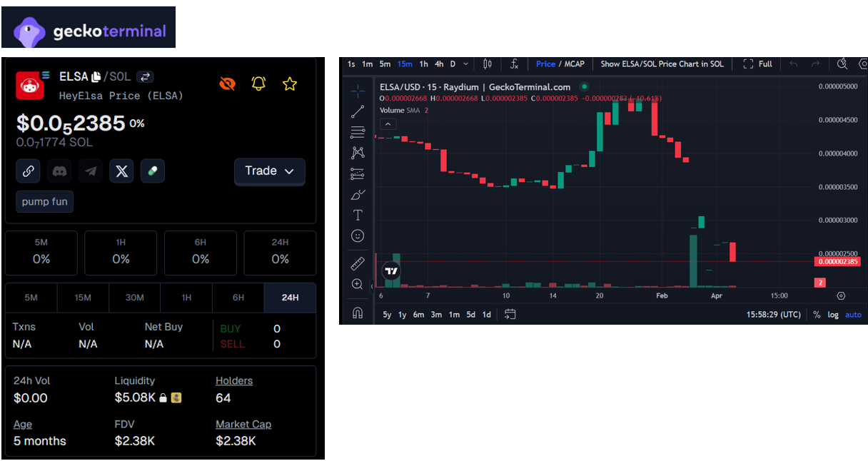Open the X (Twitter) link icon
This screenshot has width=868, height=461.
[x=121, y=171]
